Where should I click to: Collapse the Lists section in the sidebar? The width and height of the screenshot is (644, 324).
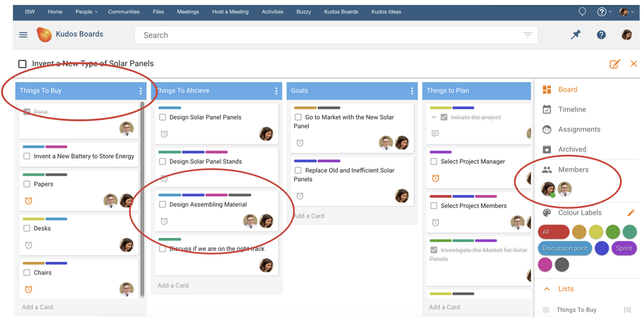pyautogui.click(x=547, y=289)
